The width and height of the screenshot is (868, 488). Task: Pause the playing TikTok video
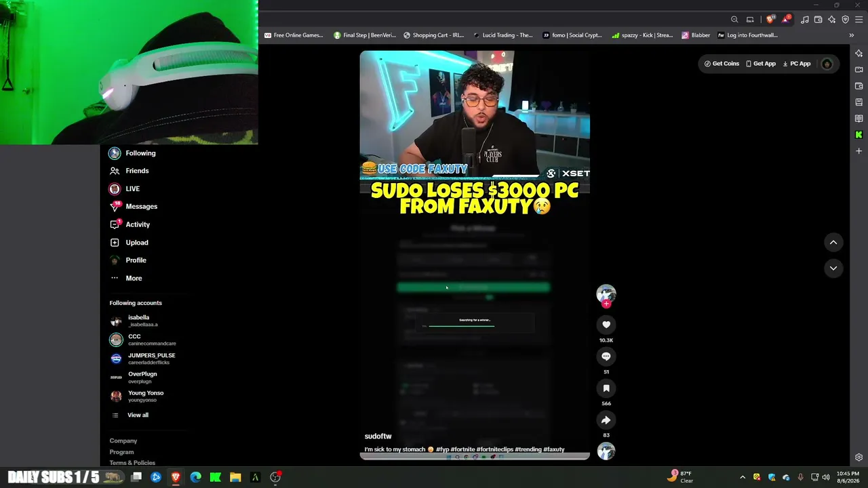[x=475, y=254]
